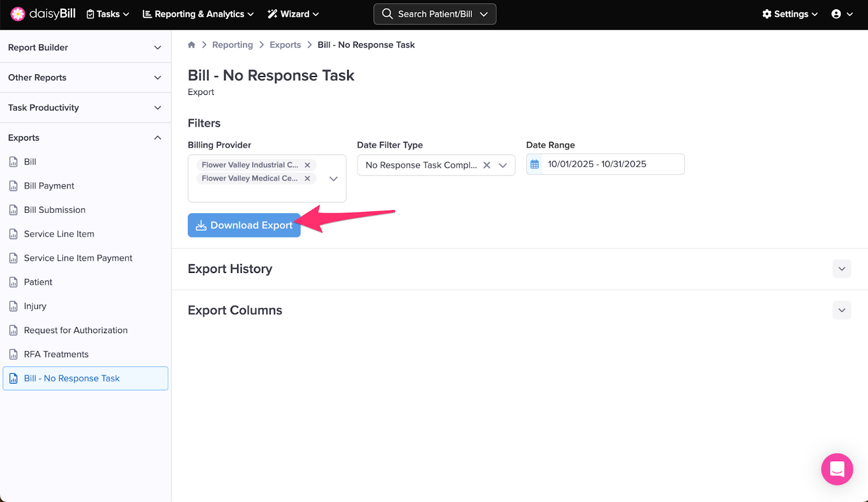This screenshot has width=868, height=502.
Task: Expand the Export Columns section
Action: [841, 310]
